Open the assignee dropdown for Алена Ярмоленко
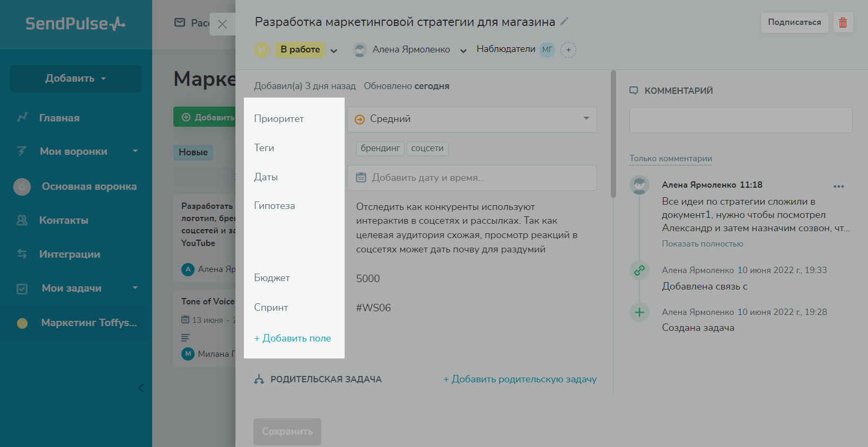868x447 pixels. click(x=463, y=51)
